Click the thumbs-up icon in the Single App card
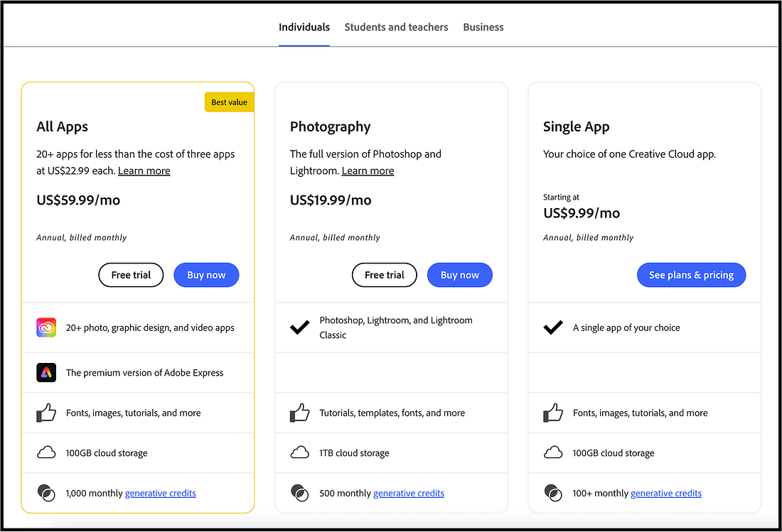 pyautogui.click(x=553, y=413)
